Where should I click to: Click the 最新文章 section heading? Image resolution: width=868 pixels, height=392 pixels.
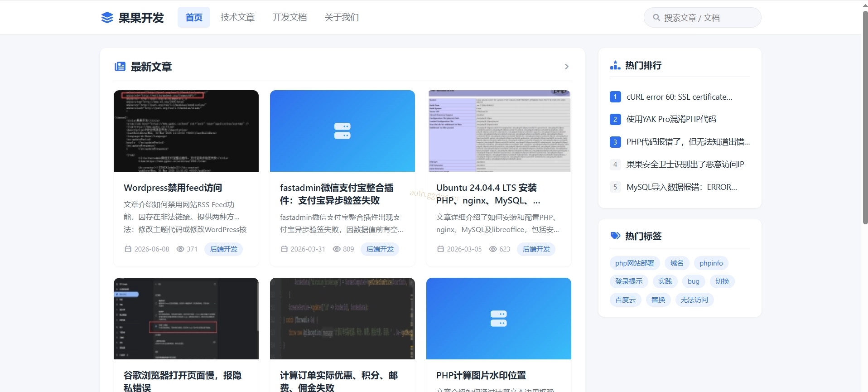click(x=151, y=67)
